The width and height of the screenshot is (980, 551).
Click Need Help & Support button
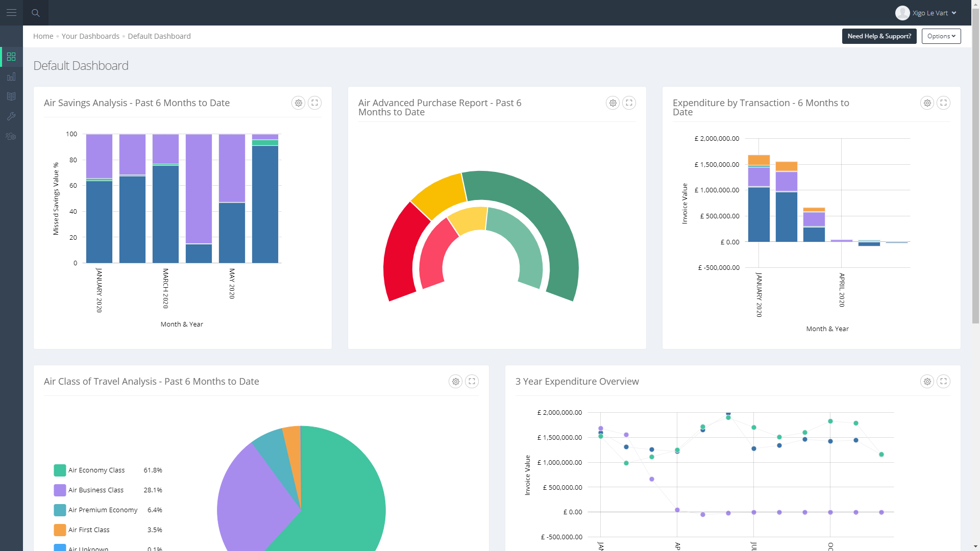point(879,36)
